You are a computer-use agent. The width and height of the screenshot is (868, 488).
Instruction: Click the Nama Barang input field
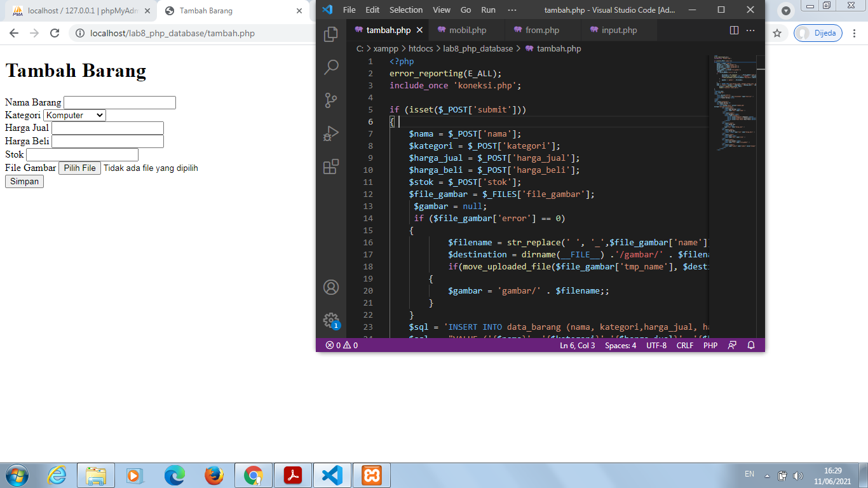[x=119, y=102]
